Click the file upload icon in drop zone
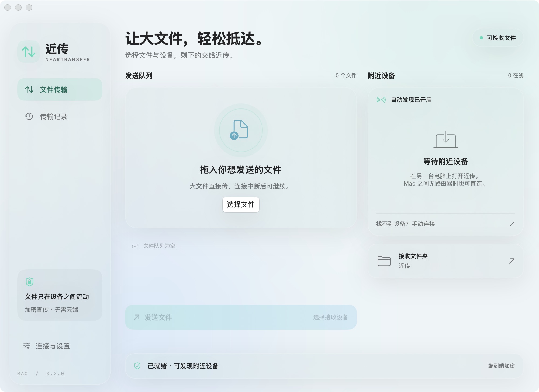The height and width of the screenshot is (392, 539). pyautogui.click(x=239, y=130)
